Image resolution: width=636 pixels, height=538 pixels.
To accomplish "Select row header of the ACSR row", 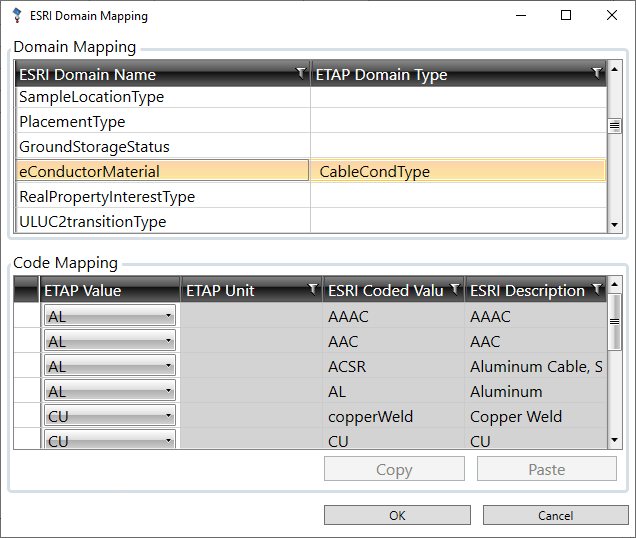I will (x=26, y=366).
